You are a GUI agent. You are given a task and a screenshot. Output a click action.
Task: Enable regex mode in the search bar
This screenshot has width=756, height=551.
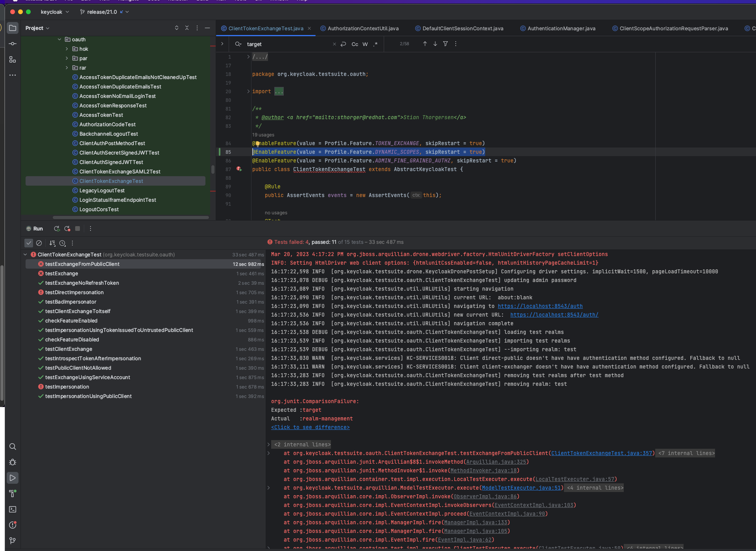375,44
